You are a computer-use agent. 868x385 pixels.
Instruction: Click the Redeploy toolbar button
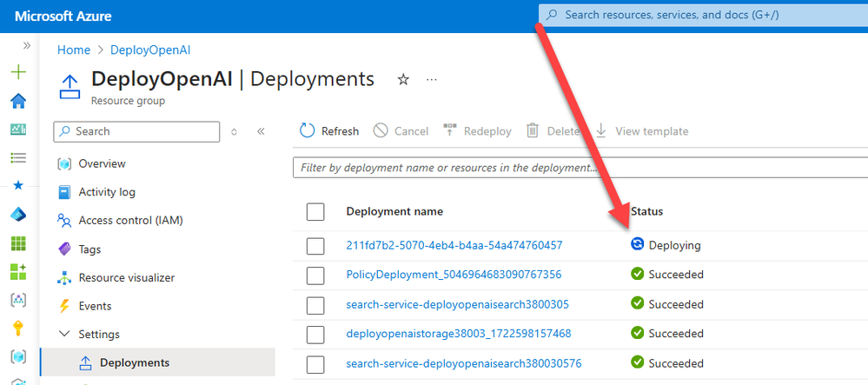click(477, 131)
